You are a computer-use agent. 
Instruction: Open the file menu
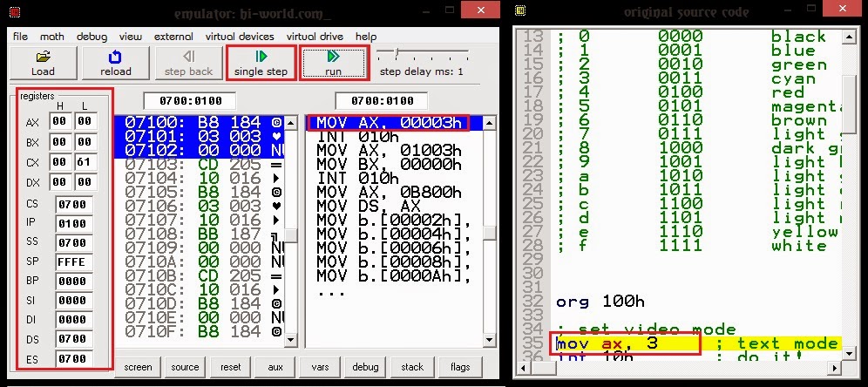coord(21,37)
